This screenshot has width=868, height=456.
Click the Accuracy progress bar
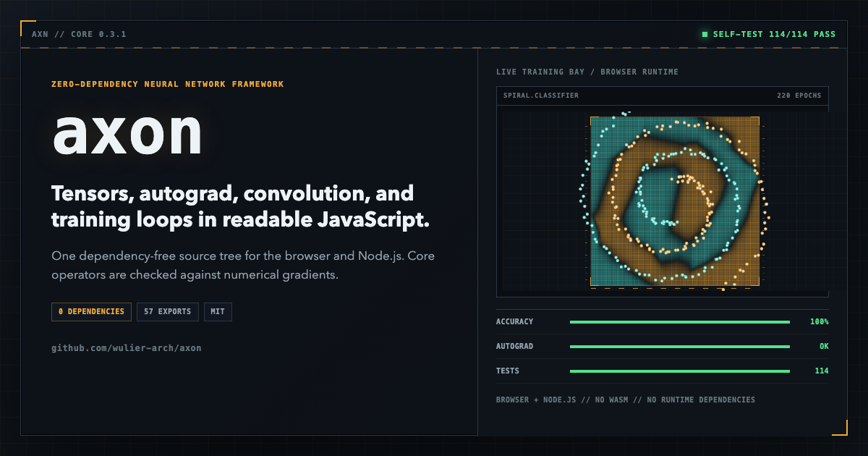680,322
